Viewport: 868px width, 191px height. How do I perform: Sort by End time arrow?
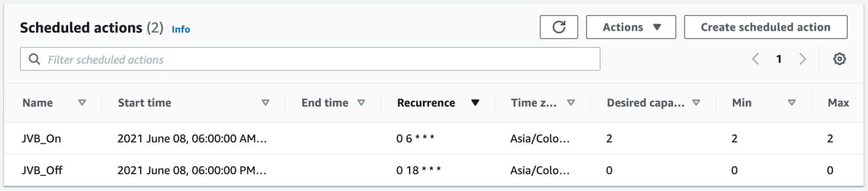pyautogui.click(x=361, y=103)
